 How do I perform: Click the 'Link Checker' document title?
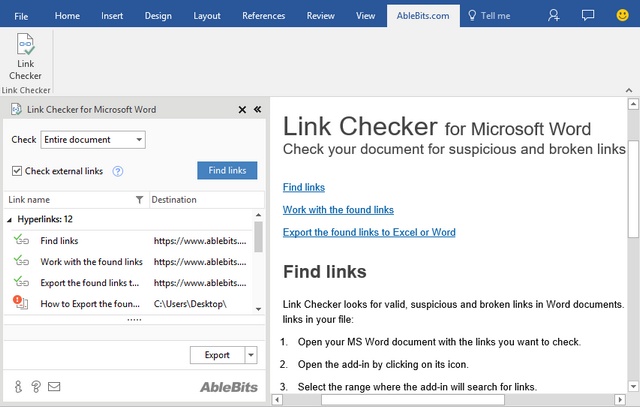tap(360, 126)
